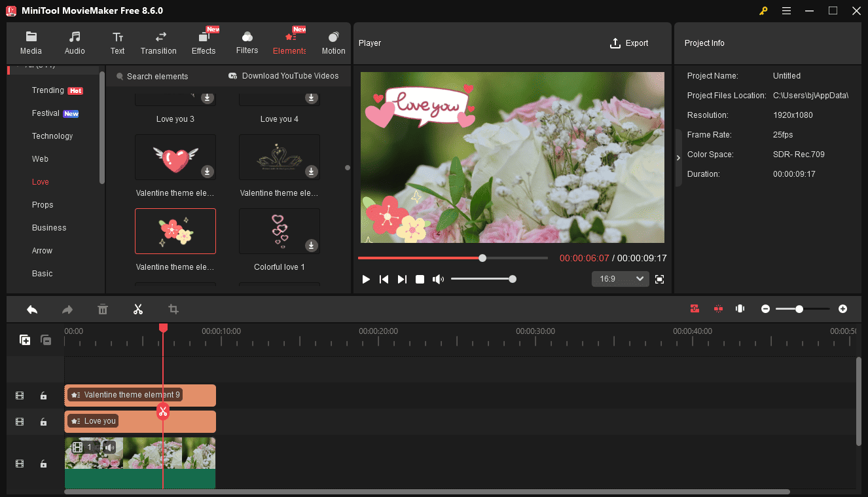Mute the player volume
The width and height of the screenshot is (868, 497).
pyautogui.click(x=438, y=280)
